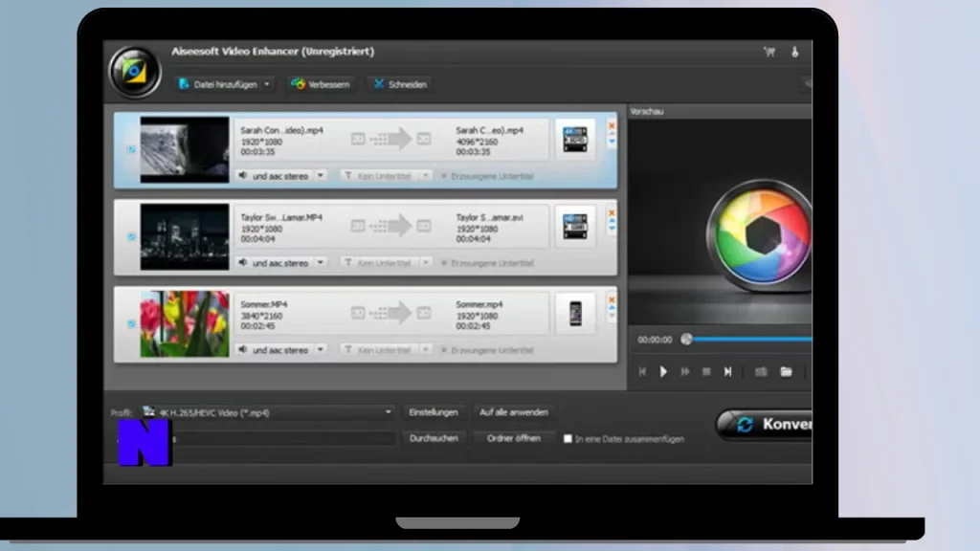
Task: Toggle Erzwungene Untertitel in Sommer row
Action: pos(444,350)
